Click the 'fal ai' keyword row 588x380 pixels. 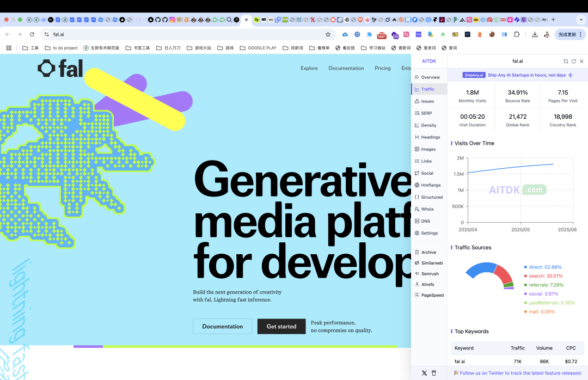(x=518, y=361)
